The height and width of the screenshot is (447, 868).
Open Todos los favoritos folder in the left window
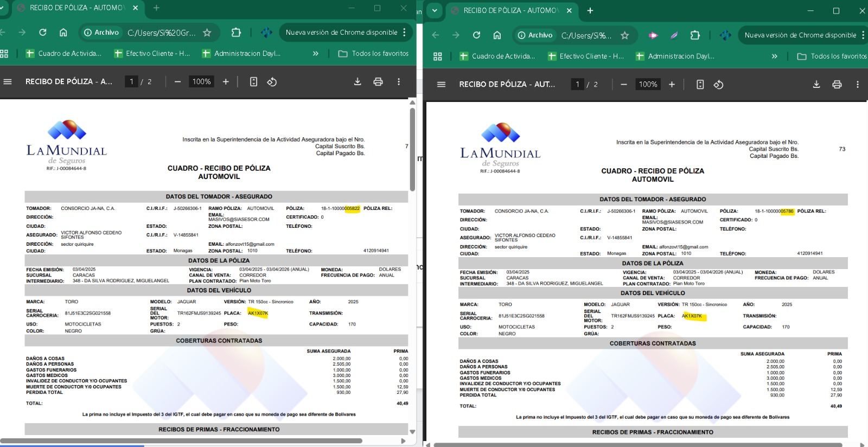[x=374, y=54]
